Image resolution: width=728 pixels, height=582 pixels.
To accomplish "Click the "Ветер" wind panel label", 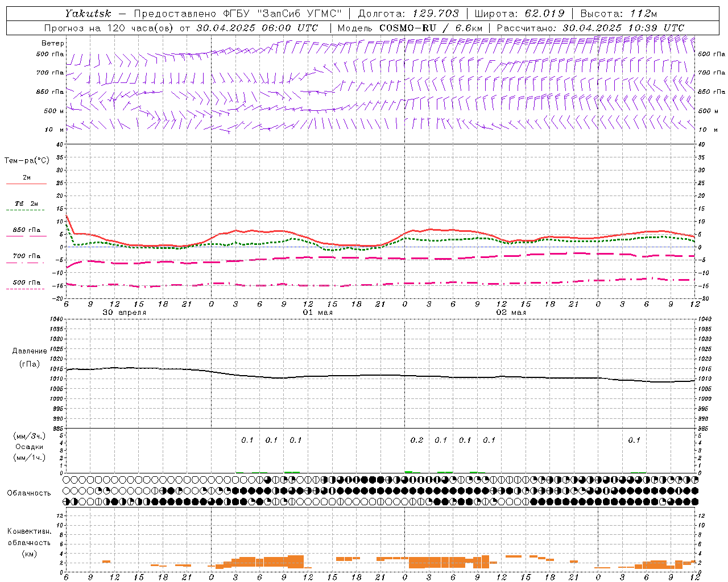I will 53,43.
